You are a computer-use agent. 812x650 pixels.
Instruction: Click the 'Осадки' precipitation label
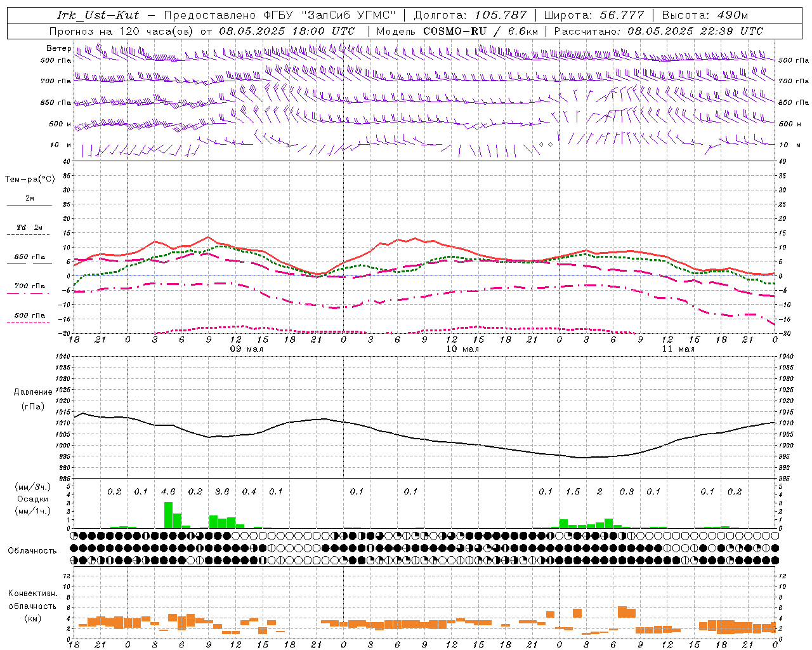point(32,499)
